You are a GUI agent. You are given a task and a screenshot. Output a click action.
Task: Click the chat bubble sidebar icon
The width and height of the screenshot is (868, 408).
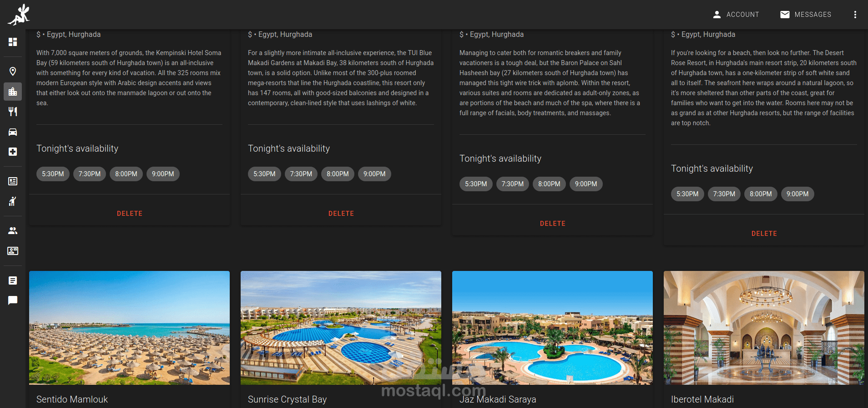click(13, 301)
